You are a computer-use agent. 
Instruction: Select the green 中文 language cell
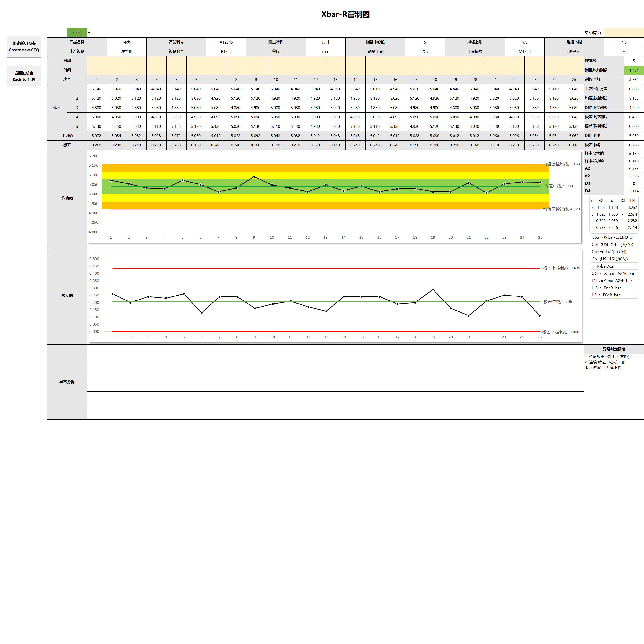pyautogui.click(x=77, y=33)
